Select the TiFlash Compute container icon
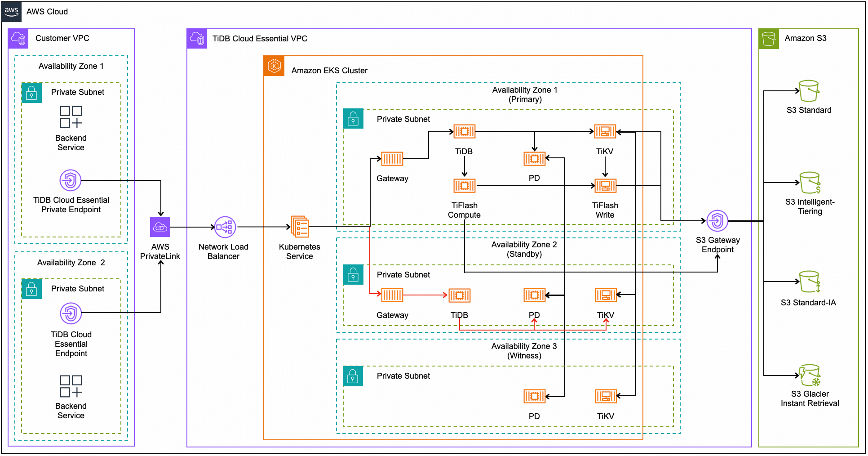868x456 pixels. point(464,186)
